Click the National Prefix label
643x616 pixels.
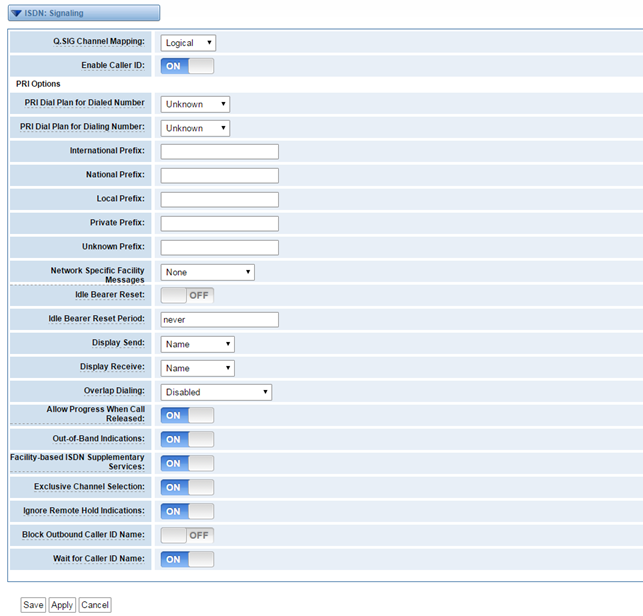pyautogui.click(x=115, y=174)
